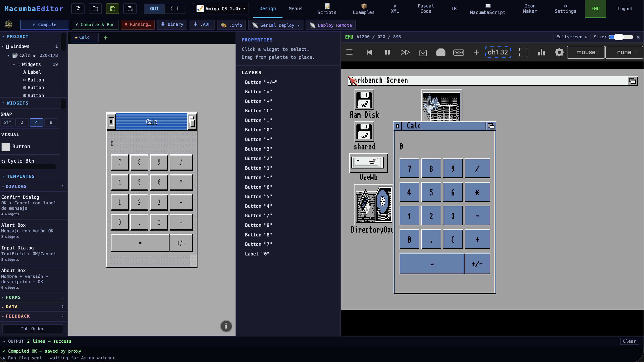The image size is (644, 362).
Task: Click the emulator plus icon
Action: tap(477, 52)
